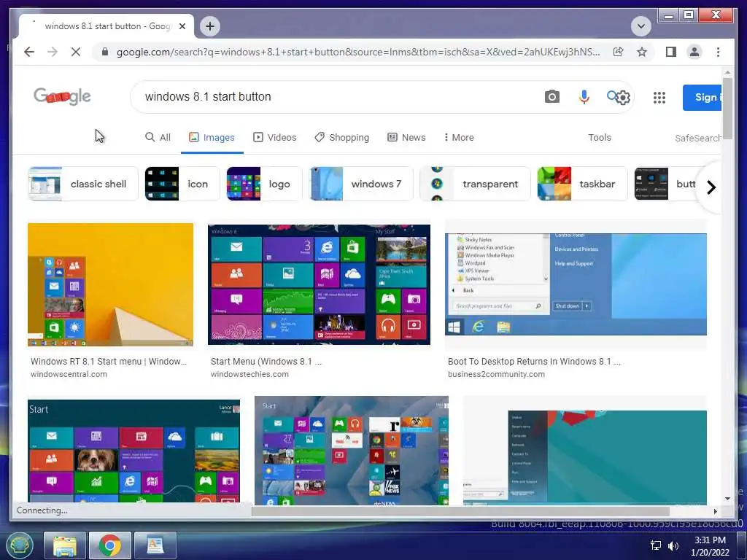Expand the More search options
Viewport: 747px width, 560px height.
click(459, 137)
